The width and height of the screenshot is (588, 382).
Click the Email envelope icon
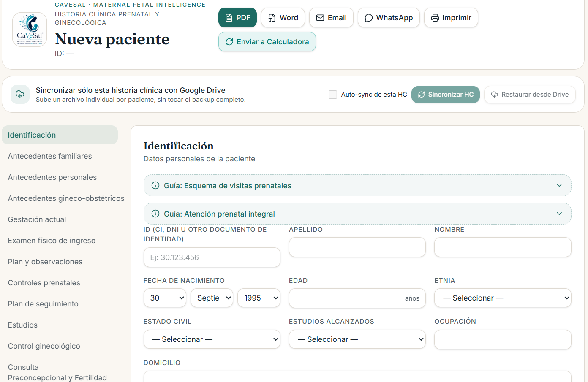320,18
